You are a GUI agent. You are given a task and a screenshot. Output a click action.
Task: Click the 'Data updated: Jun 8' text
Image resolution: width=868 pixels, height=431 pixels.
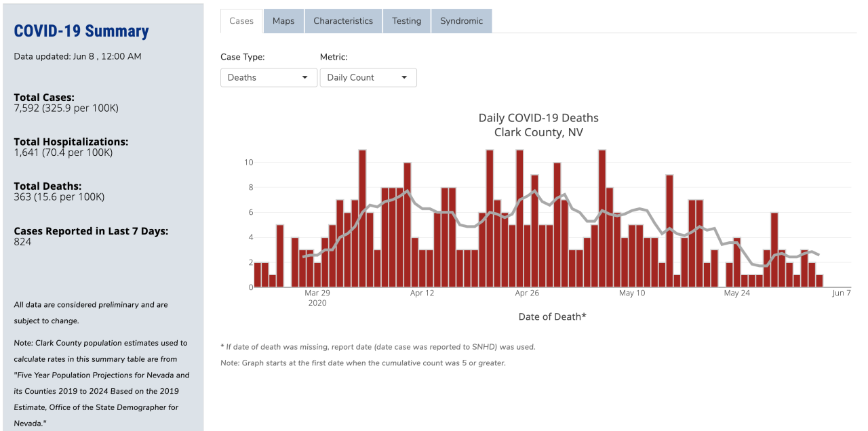click(78, 56)
